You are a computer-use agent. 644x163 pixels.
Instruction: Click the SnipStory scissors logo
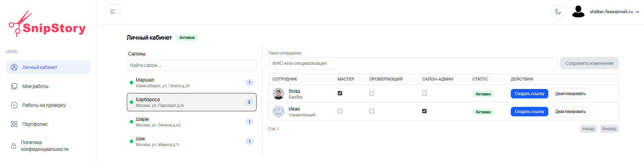pyautogui.click(x=47, y=24)
